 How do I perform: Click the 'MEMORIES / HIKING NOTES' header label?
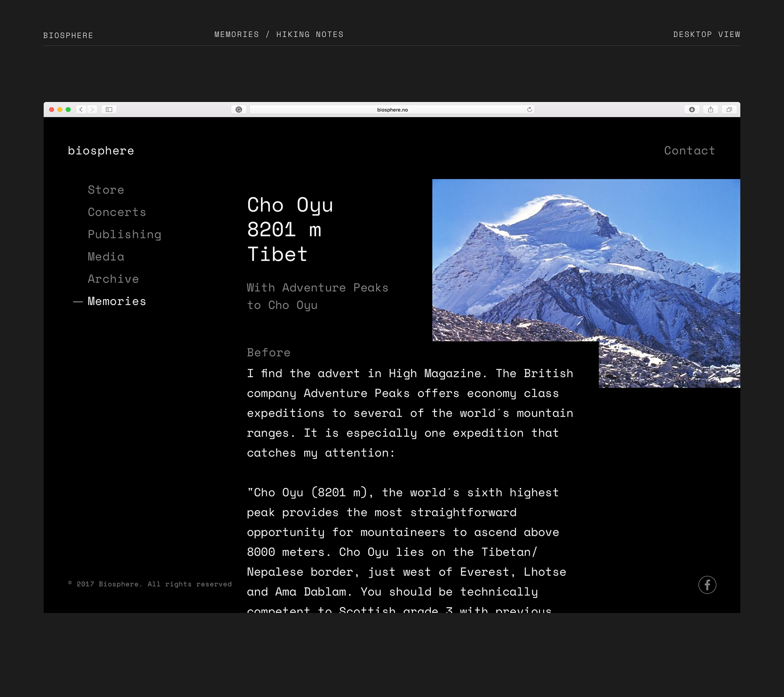279,35
